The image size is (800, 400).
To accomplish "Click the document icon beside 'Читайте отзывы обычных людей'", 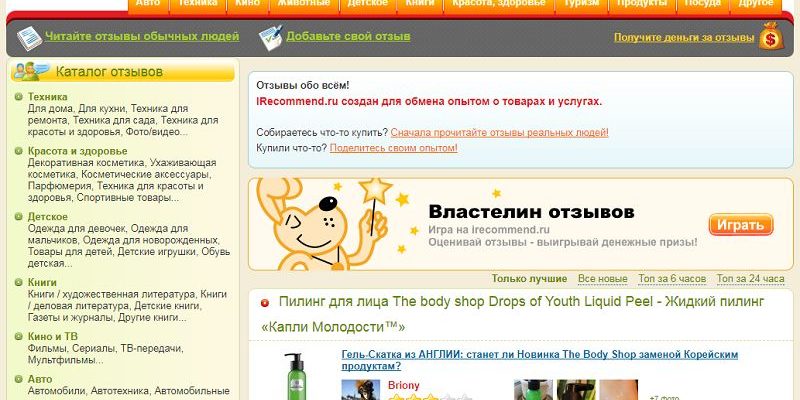I will point(29,38).
